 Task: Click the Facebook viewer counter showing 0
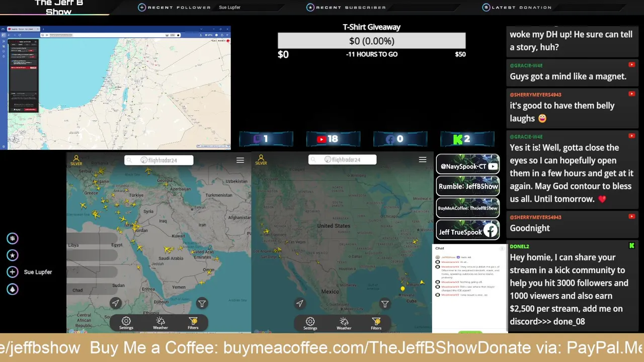[x=400, y=139]
